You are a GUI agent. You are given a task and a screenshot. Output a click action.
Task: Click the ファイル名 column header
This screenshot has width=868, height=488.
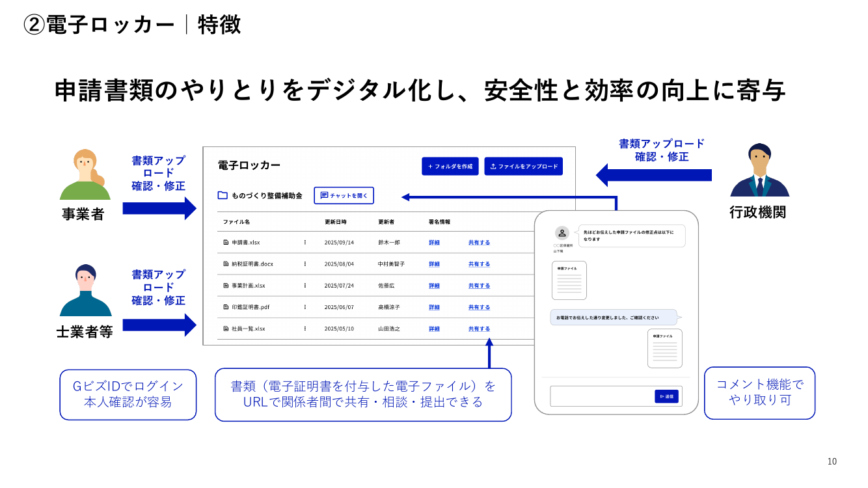[x=236, y=222]
